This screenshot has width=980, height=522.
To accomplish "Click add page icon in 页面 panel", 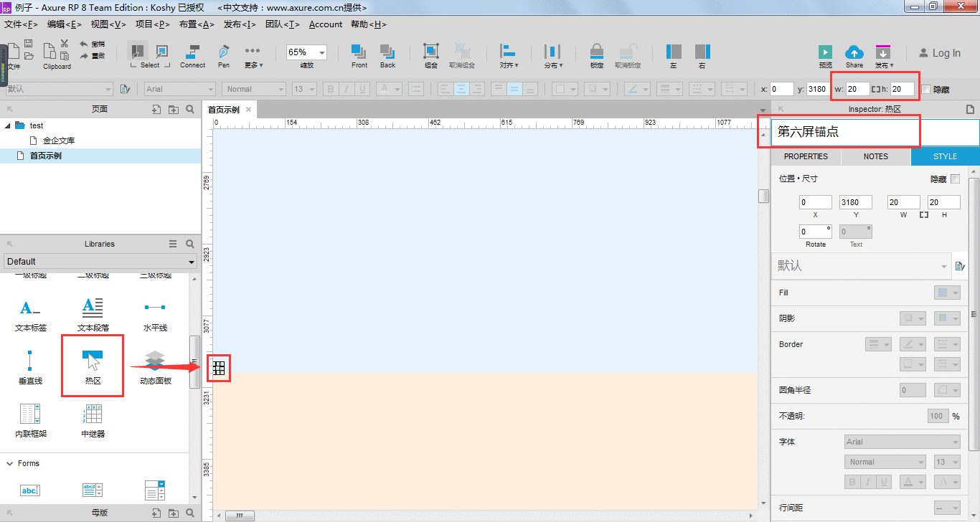I will [x=156, y=110].
